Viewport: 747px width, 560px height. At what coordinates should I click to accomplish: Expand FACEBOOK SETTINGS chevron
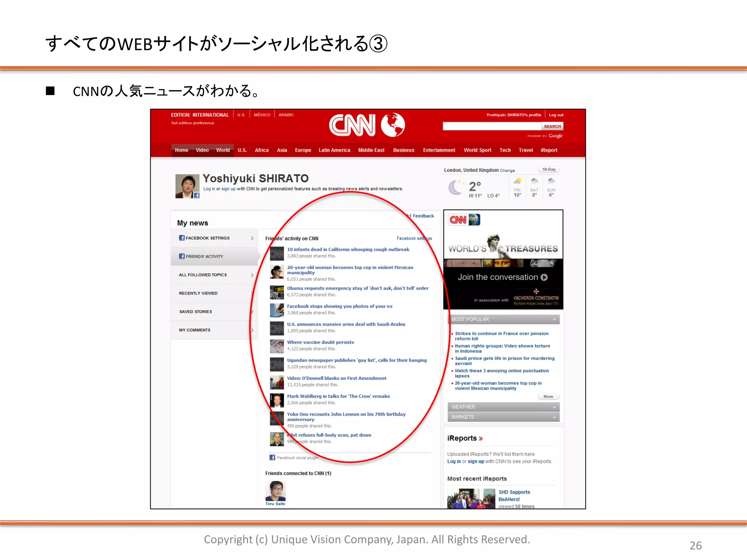252,238
